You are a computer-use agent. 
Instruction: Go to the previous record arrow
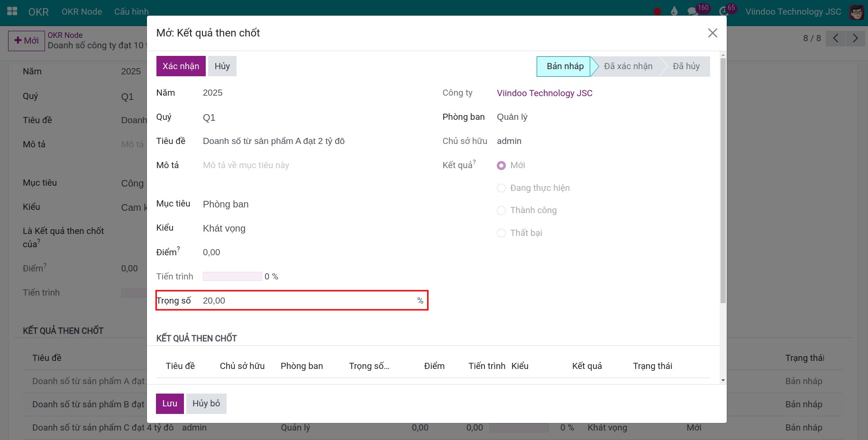point(836,38)
